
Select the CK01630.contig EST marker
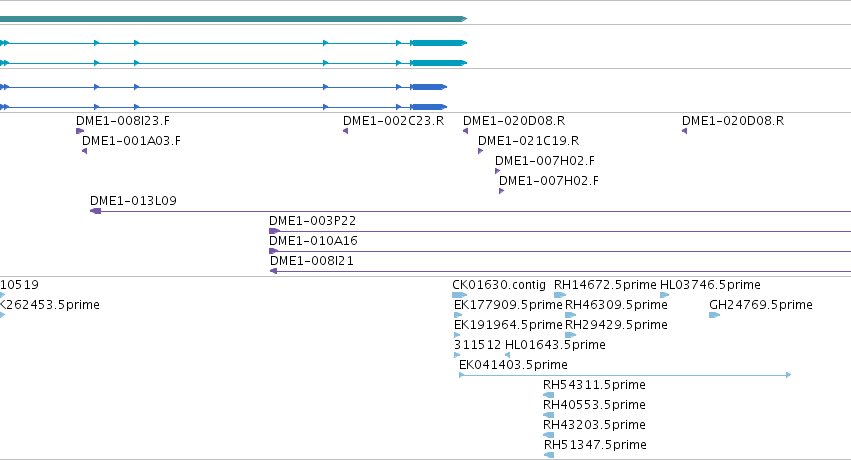[459, 295]
